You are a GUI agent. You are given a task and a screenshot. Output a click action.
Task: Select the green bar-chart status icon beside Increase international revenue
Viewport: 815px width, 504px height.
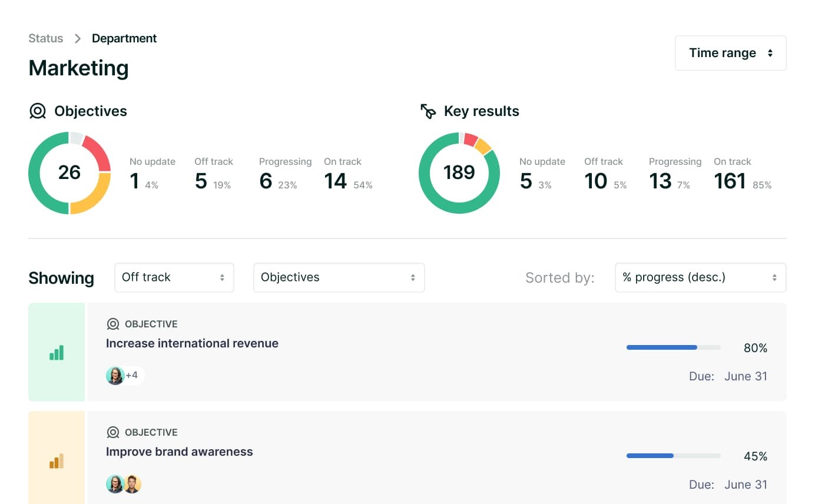(56, 352)
